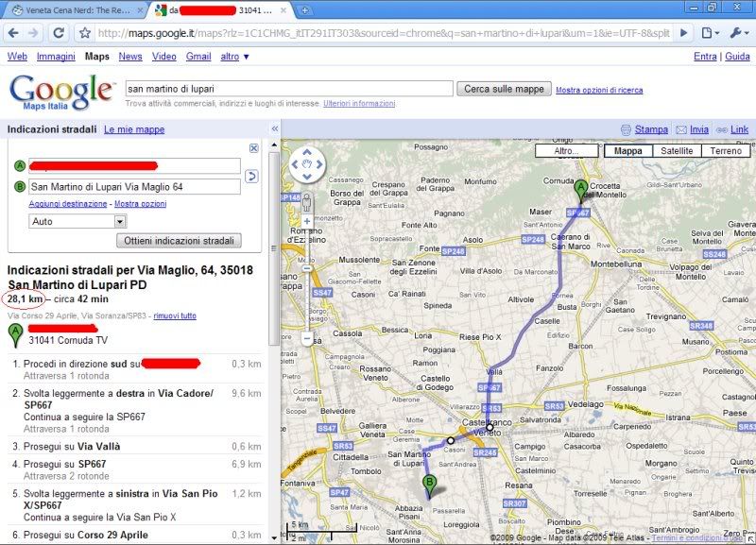
Task: Switch the map to Terreno view
Action: pos(726,151)
